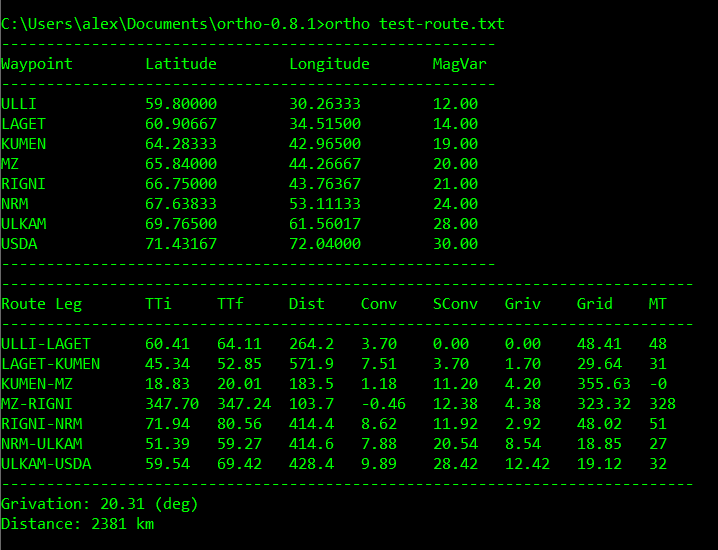Image resolution: width=718 pixels, height=550 pixels.
Task: Click the 'Dist' column header
Action: tap(307, 304)
